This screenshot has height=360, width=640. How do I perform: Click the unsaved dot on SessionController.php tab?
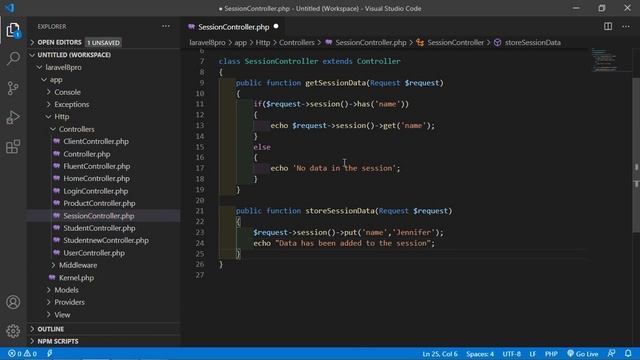276,26
